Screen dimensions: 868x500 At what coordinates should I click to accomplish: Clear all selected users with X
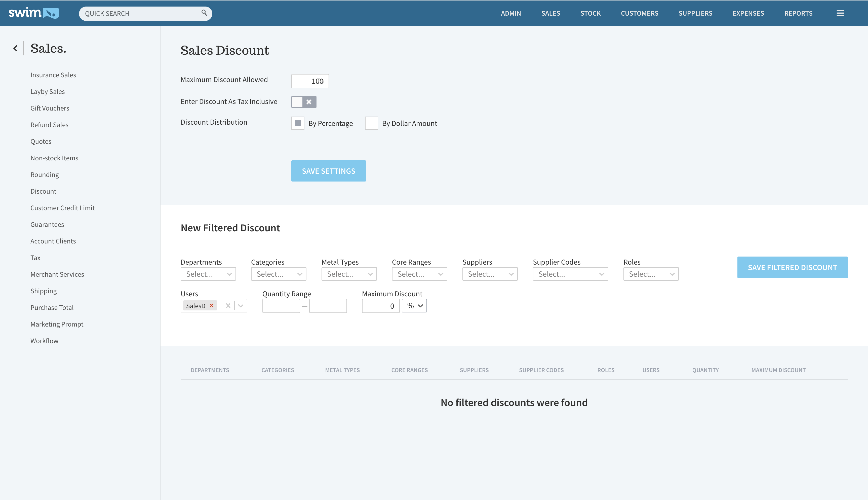(x=228, y=306)
